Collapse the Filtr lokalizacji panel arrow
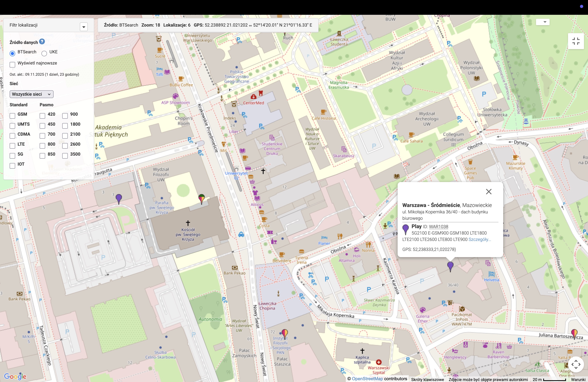The image size is (588, 382). pyautogui.click(x=84, y=27)
